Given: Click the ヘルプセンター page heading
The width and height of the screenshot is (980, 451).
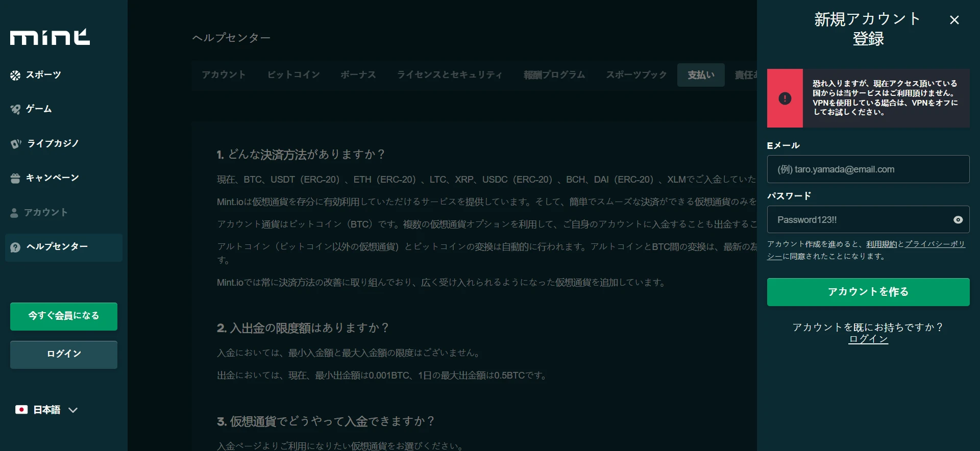Looking at the screenshot, I should click(x=231, y=38).
